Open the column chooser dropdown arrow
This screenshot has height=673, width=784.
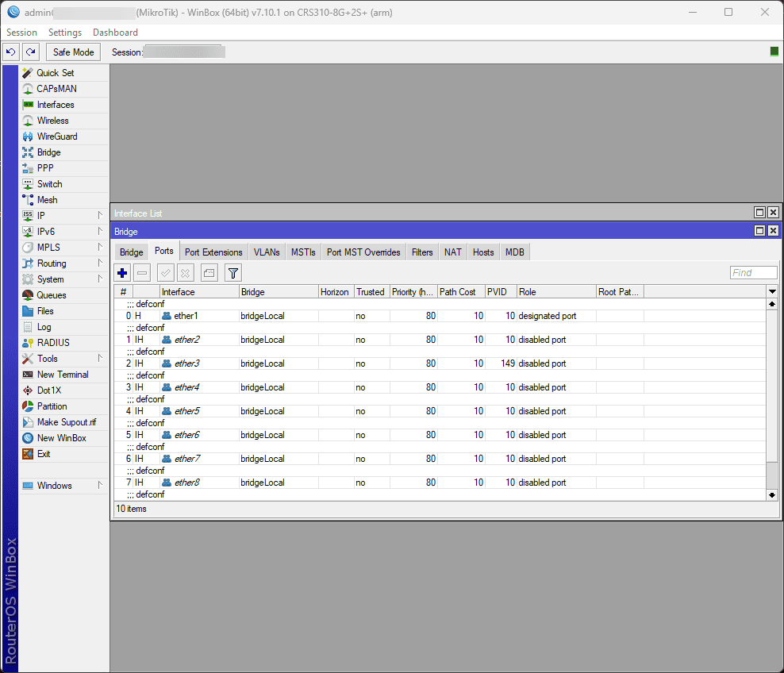click(x=772, y=292)
